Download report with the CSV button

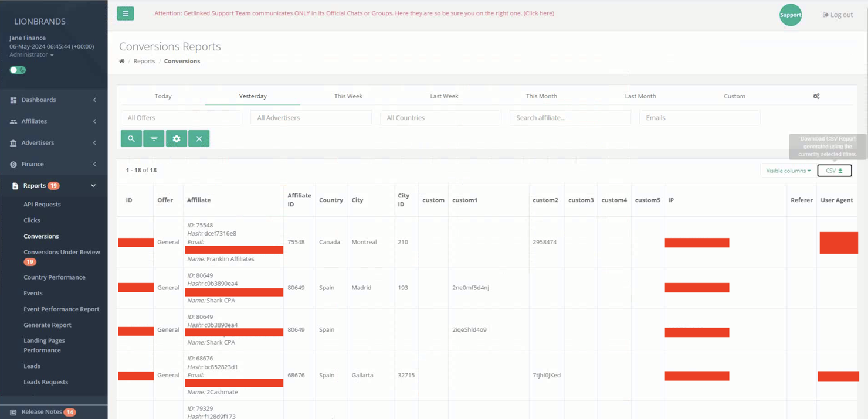pyautogui.click(x=834, y=171)
